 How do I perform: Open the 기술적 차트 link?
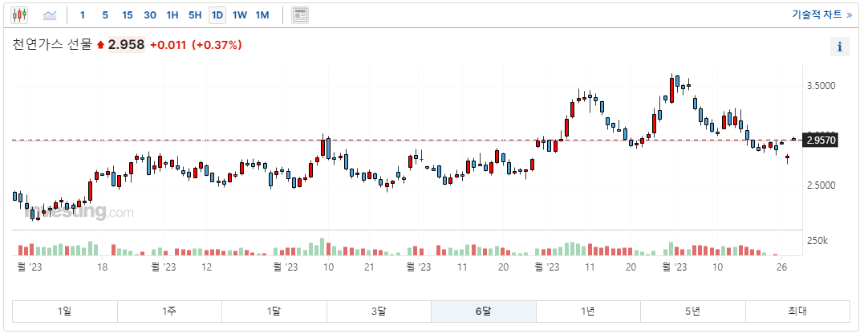821,14
